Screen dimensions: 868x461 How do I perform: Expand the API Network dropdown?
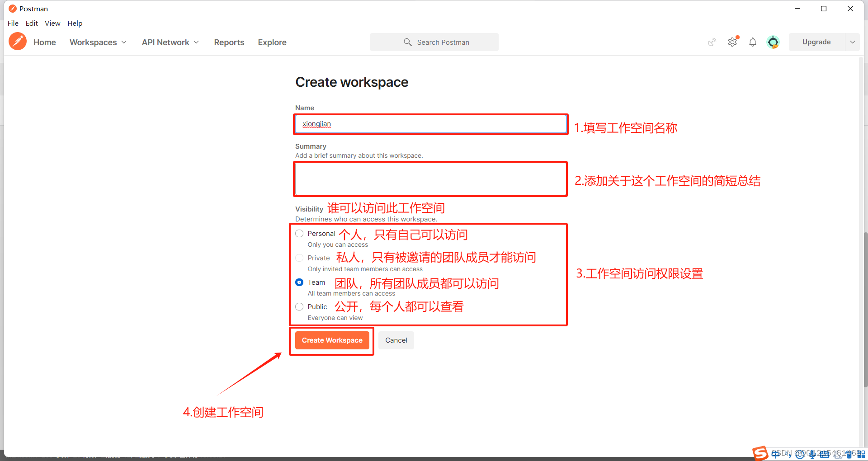click(170, 42)
